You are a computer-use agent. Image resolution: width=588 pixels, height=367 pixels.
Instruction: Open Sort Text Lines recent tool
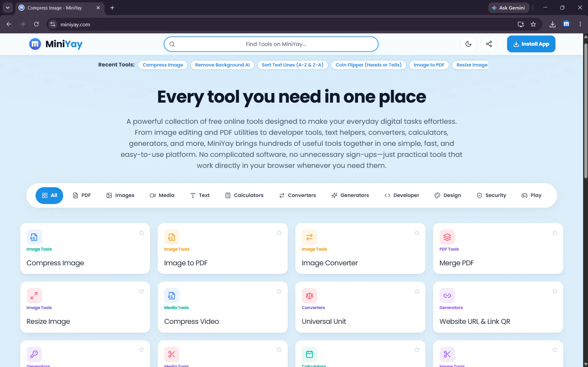pos(292,65)
